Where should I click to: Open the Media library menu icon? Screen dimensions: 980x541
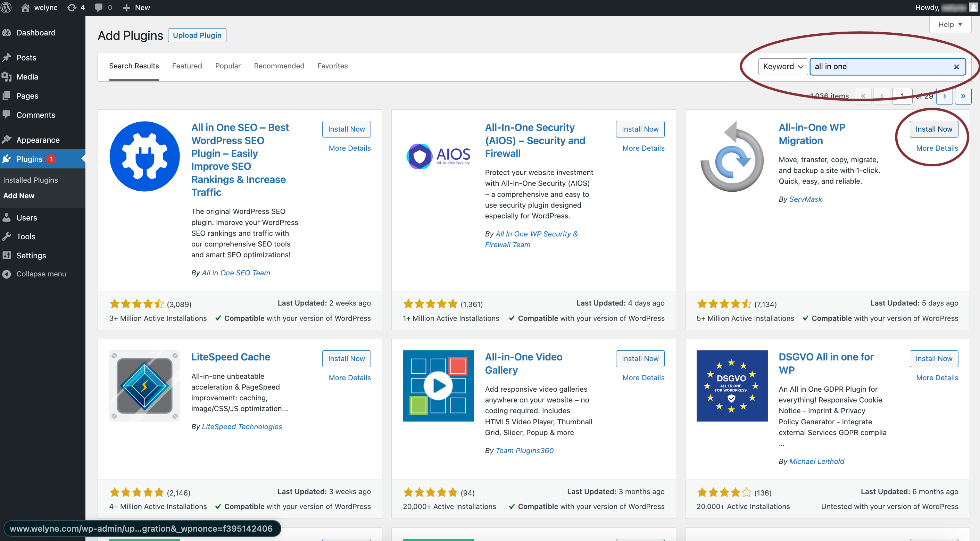click(7, 77)
